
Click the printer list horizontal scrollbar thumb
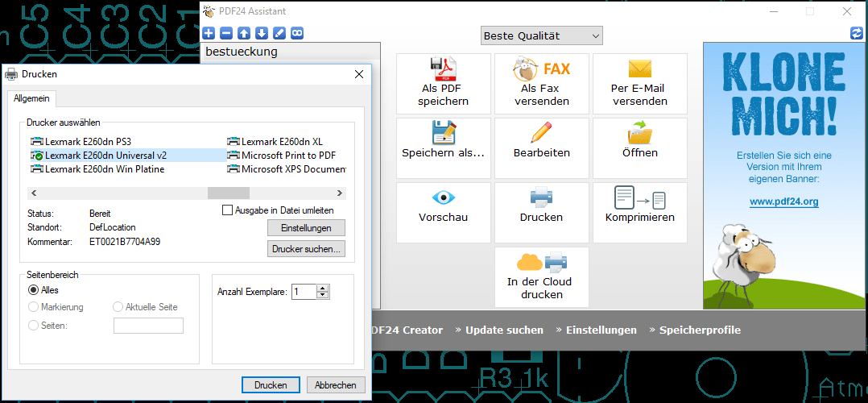228,193
